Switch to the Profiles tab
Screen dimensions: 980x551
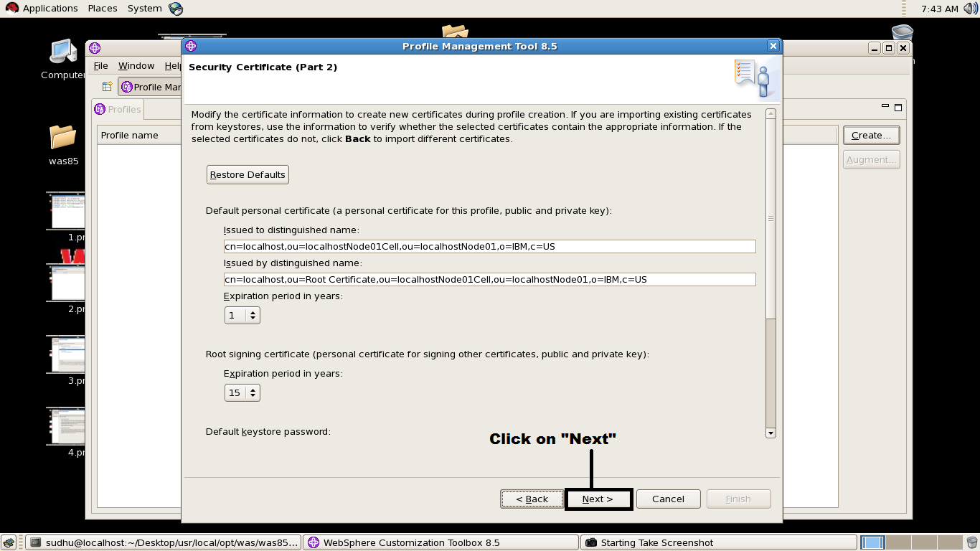(x=117, y=109)
